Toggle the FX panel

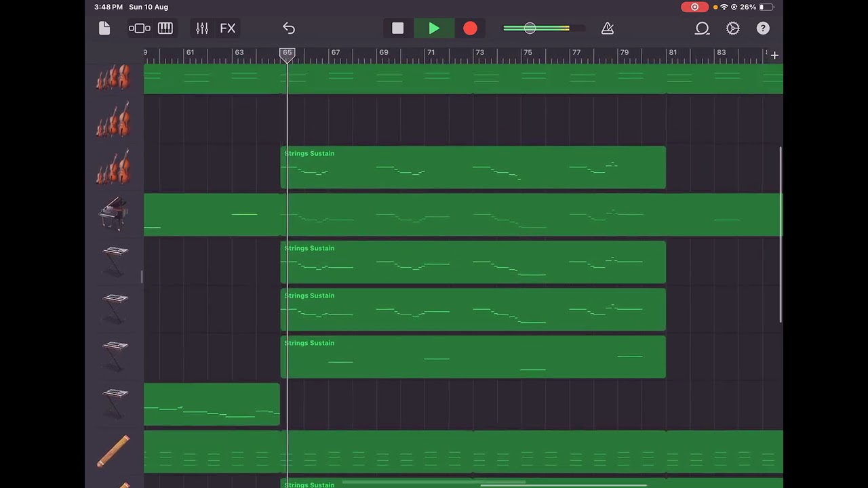228,28
